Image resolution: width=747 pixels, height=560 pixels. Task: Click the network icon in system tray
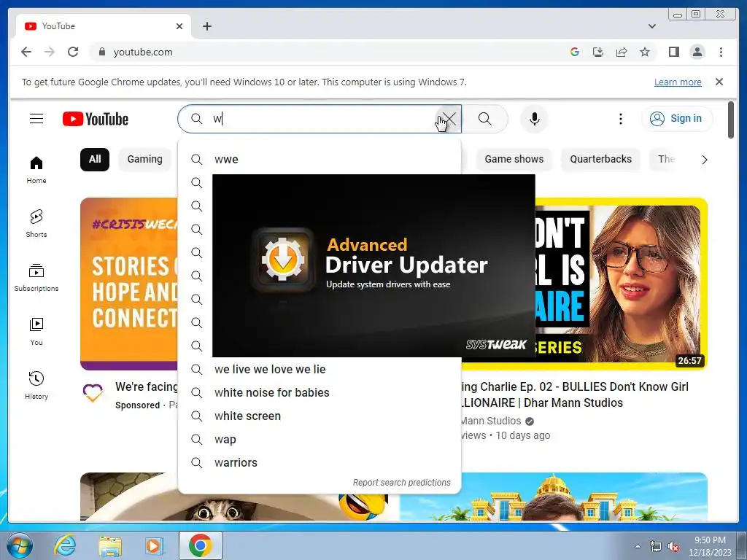(x=656, y=547)
